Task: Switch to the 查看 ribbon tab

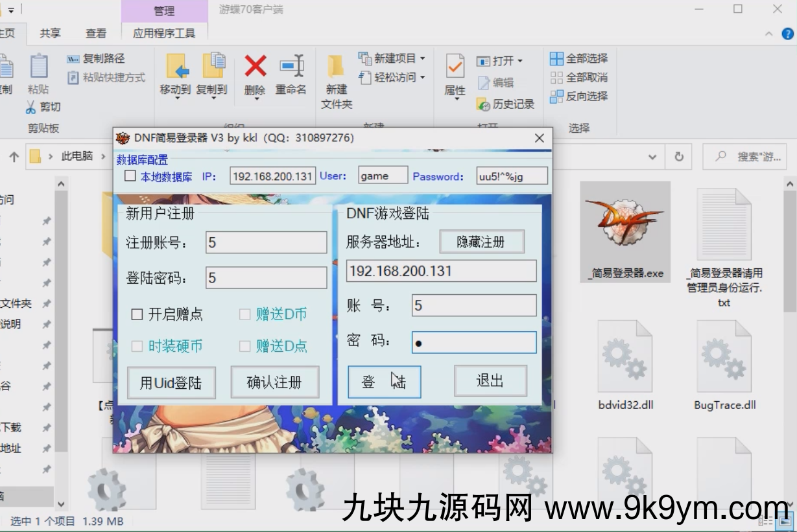Action: point(96,33)
